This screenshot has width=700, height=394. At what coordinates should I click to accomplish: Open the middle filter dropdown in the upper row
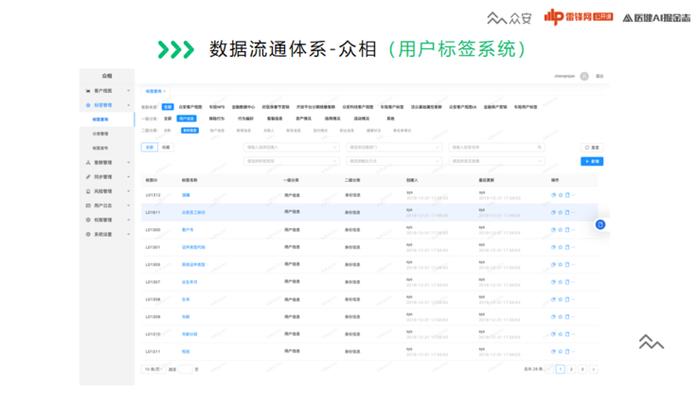[394, 147]
